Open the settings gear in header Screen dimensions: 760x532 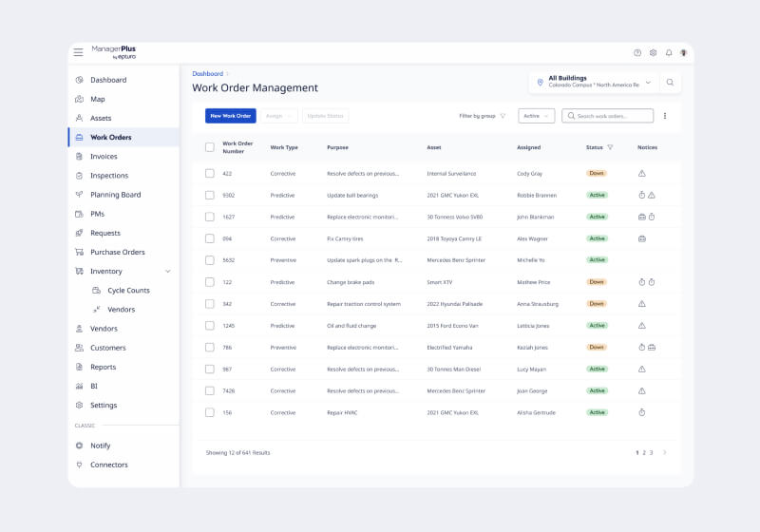653,53
